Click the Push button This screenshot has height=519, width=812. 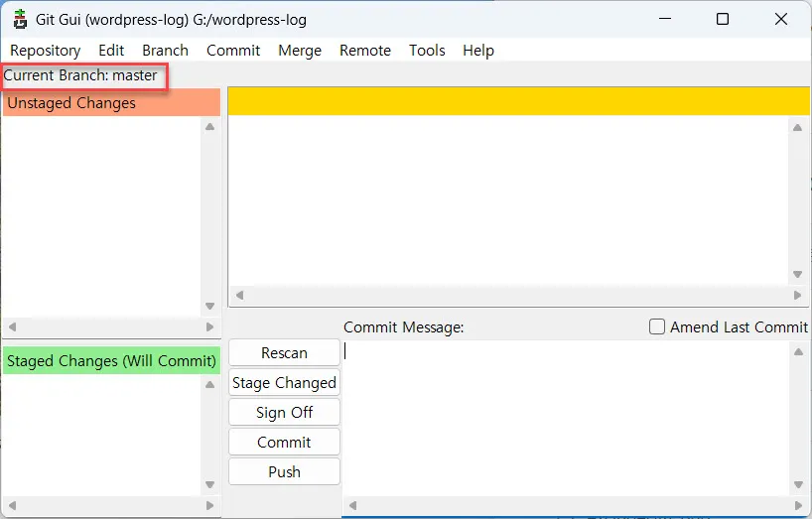click(284, 472)
